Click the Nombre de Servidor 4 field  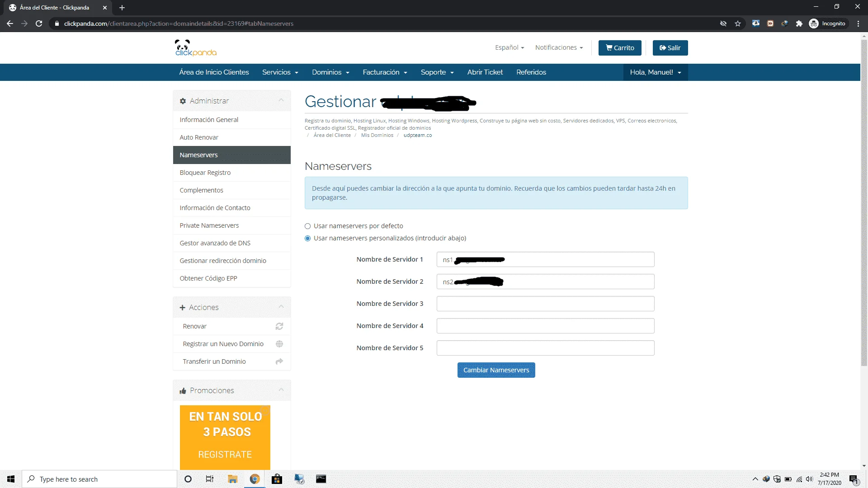pyautogui.click(x=545, y=326)
